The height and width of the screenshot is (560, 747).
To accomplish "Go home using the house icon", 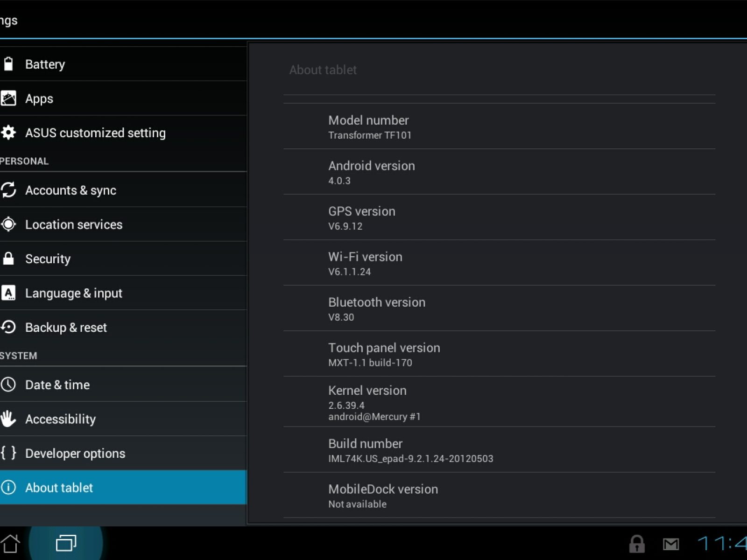I will pos(10,543).
